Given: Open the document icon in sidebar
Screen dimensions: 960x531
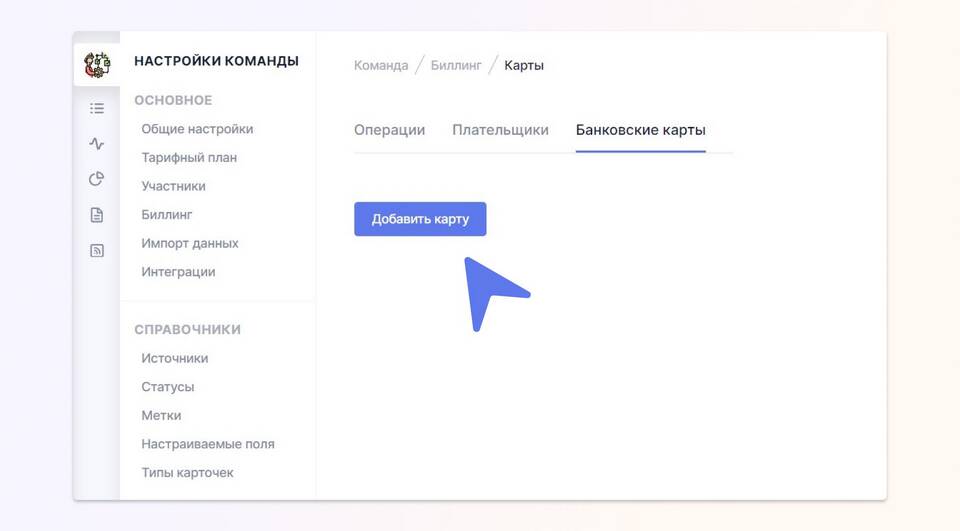Looking at the screenshot, I should click(97, 215).
